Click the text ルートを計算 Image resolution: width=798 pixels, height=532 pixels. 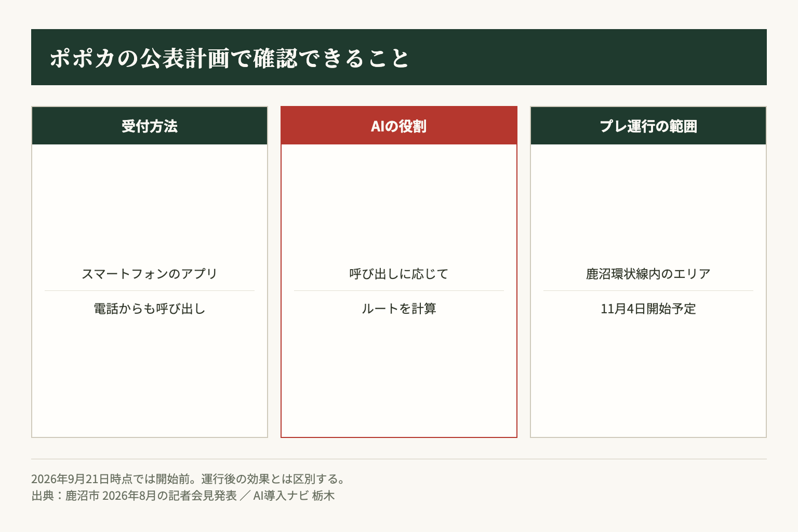coord(399,309)
